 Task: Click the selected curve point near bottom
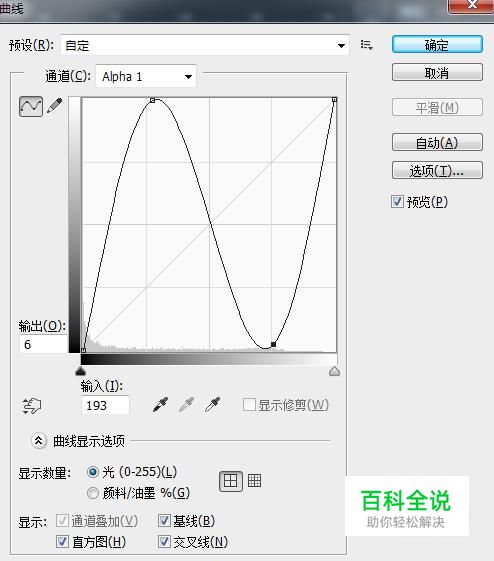[x=273, y=344]
